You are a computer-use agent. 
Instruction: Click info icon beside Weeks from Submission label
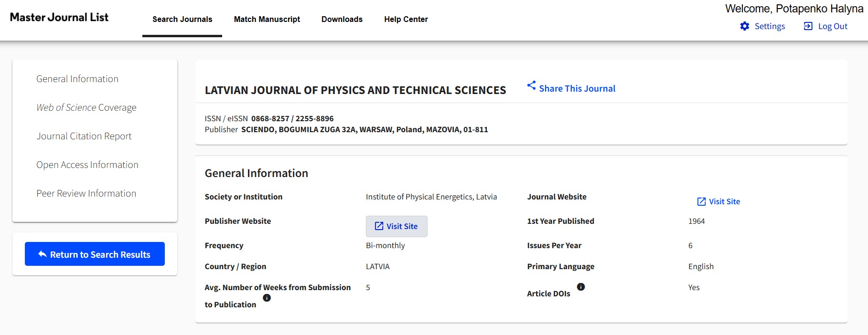pos(267,298)
